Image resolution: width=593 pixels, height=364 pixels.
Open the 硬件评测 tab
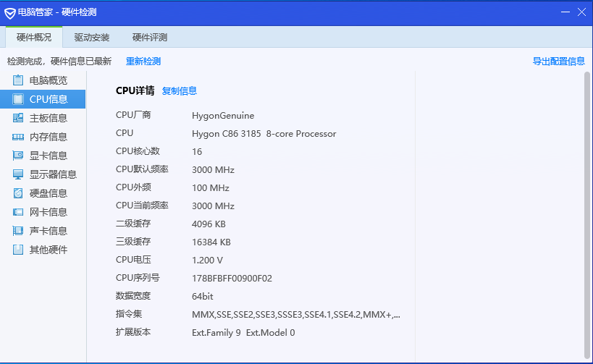point(150,38)
